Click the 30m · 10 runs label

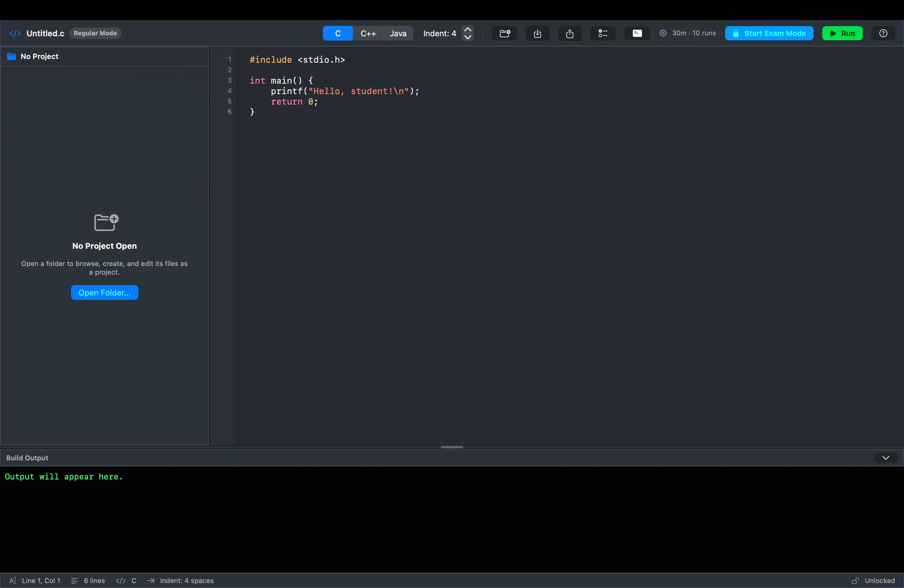pos(694,34)
